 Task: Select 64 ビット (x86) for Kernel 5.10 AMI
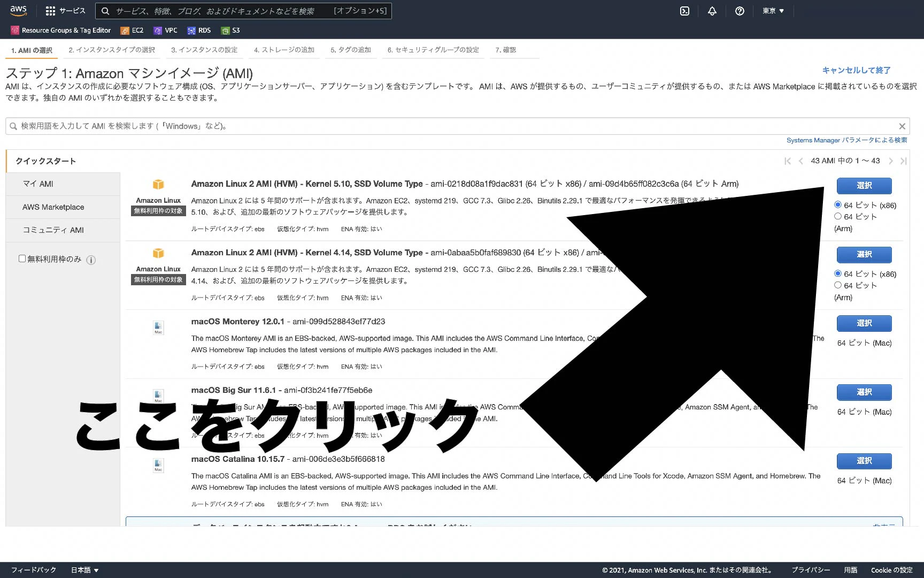(838, 205)
